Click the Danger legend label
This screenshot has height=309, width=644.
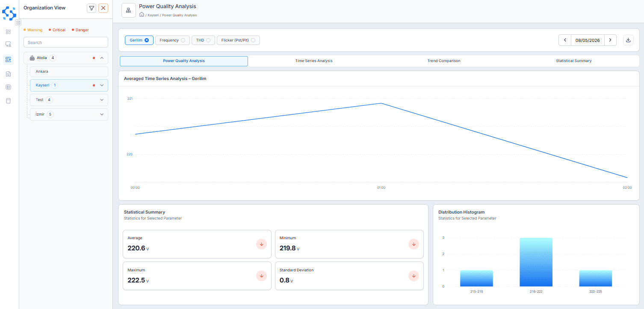(82, 30)
